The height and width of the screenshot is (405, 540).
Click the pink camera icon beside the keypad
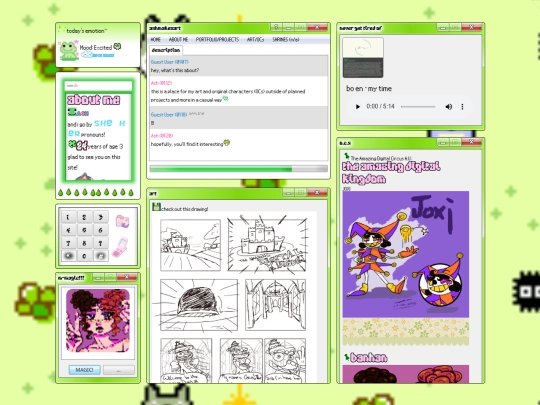122,221
